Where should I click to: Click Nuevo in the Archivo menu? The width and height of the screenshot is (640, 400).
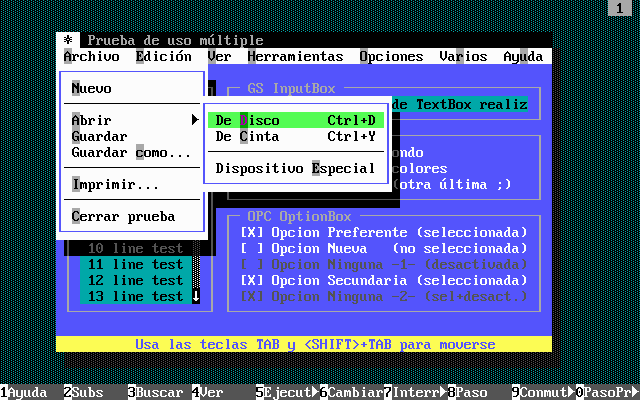pyautogui.click(x=92, y=88)
